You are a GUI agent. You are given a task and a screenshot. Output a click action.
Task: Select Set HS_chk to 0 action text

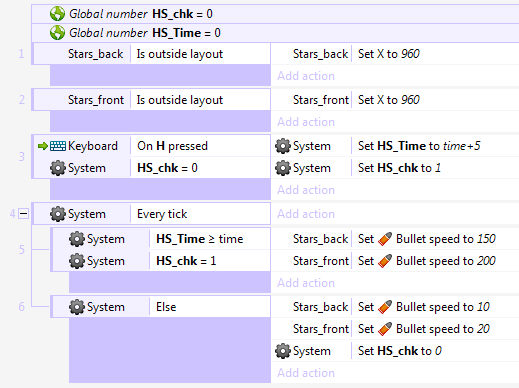[x=400, y=351]
